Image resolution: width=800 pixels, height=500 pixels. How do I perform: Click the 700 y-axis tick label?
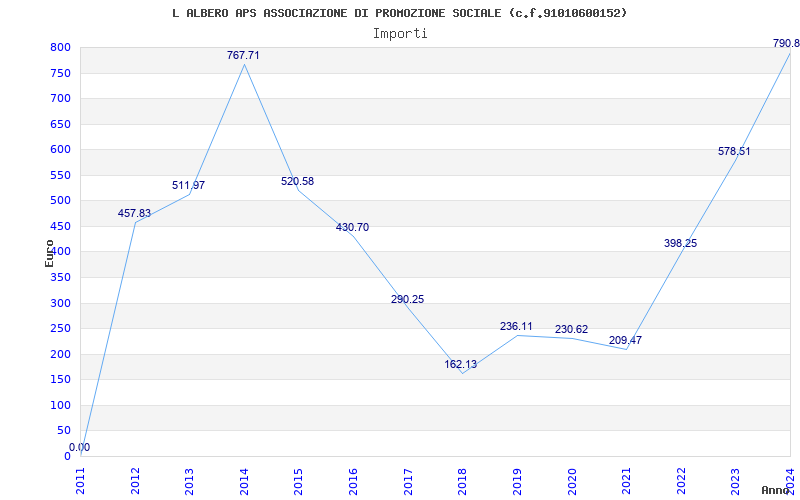[60, 98]
